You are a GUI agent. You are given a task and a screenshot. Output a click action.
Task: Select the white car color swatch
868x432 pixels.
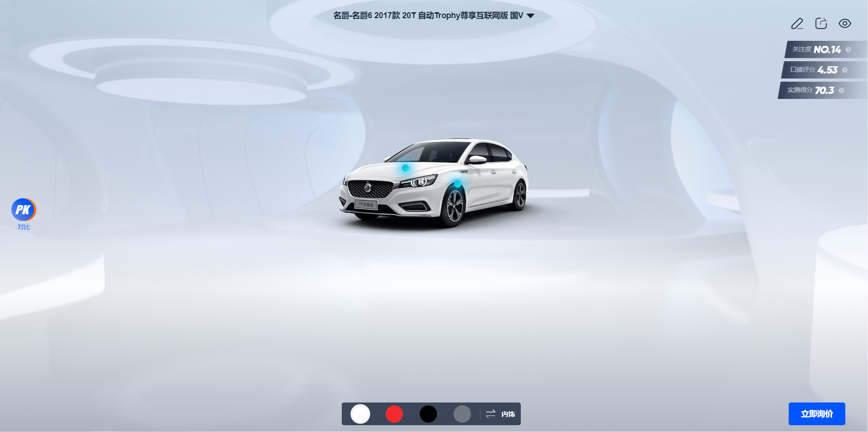pyautogui.click(x=360, y=414)
